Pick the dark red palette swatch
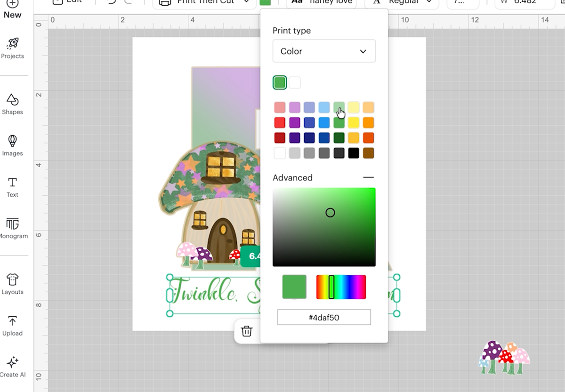Image resolution: width=565 pixels, height=392 pixels. pos(280,138)
